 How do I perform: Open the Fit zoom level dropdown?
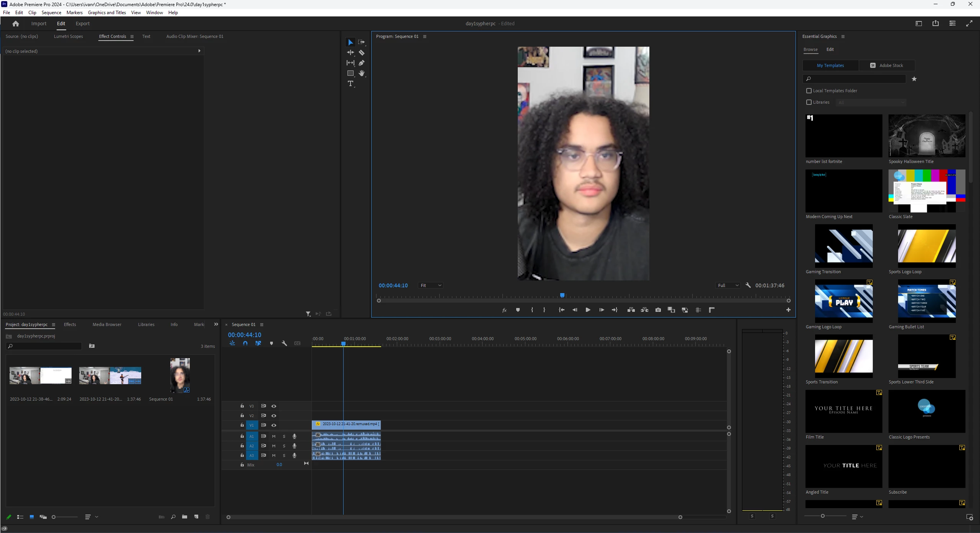pos(430,285)
